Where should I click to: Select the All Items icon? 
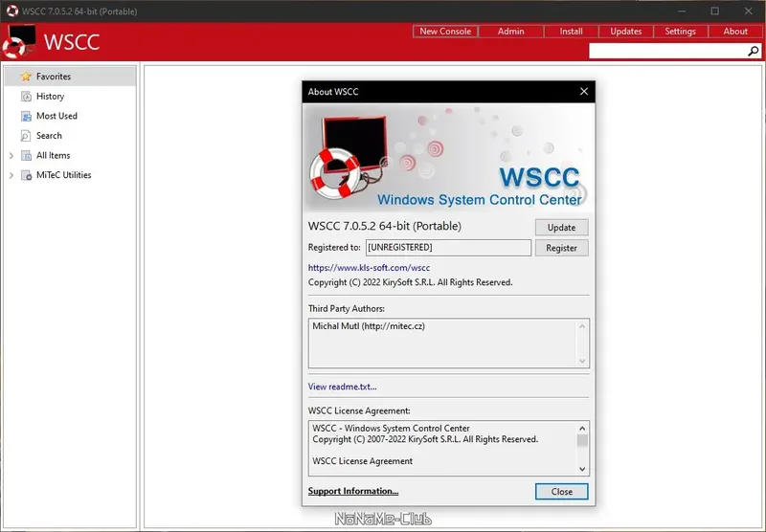pos(26,156)
